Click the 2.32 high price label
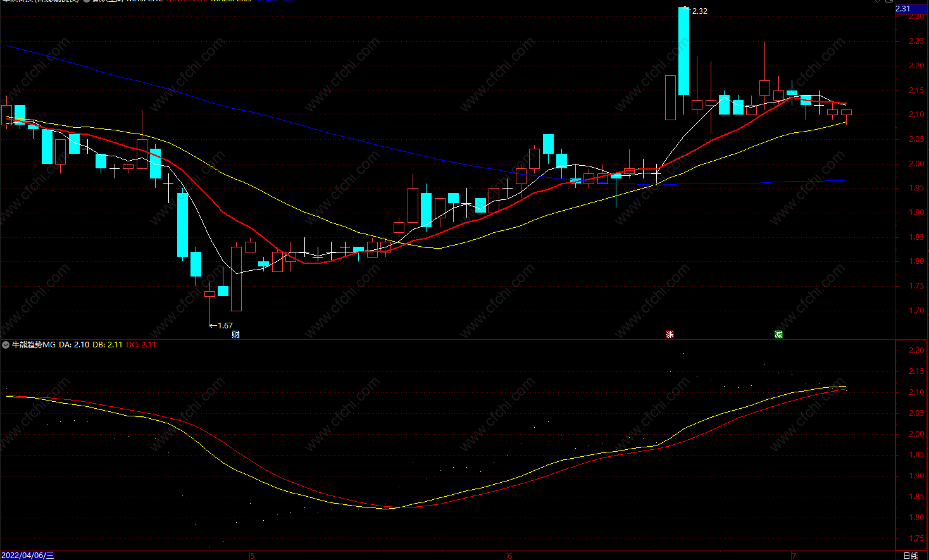Screen dimensions: 929x560 (700, 11)
